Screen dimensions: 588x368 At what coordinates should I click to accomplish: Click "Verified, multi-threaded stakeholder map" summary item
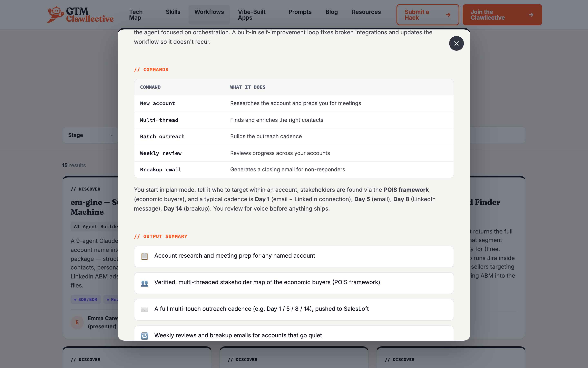point(294,283)
